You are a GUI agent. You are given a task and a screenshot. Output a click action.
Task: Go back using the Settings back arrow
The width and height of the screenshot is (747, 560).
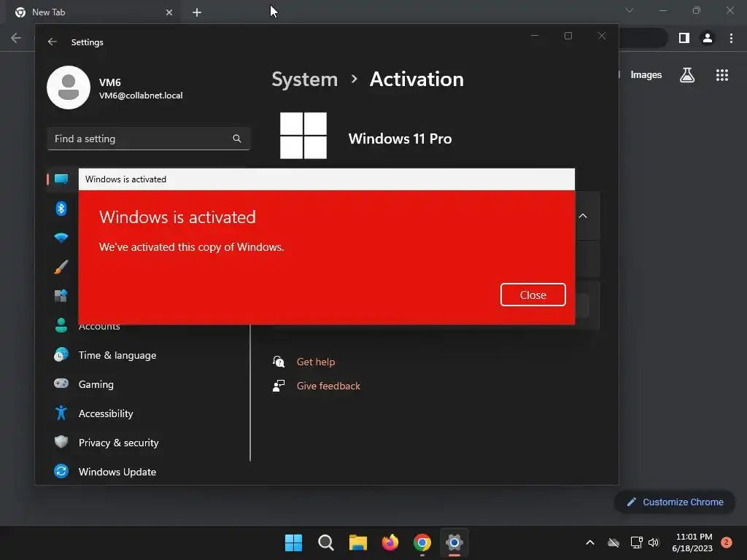pos(53,42)
